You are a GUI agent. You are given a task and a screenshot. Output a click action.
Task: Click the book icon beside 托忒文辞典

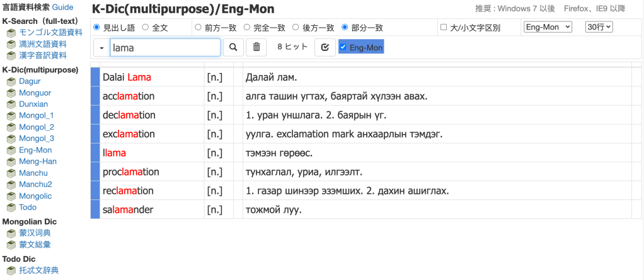[x=11, y=271]
